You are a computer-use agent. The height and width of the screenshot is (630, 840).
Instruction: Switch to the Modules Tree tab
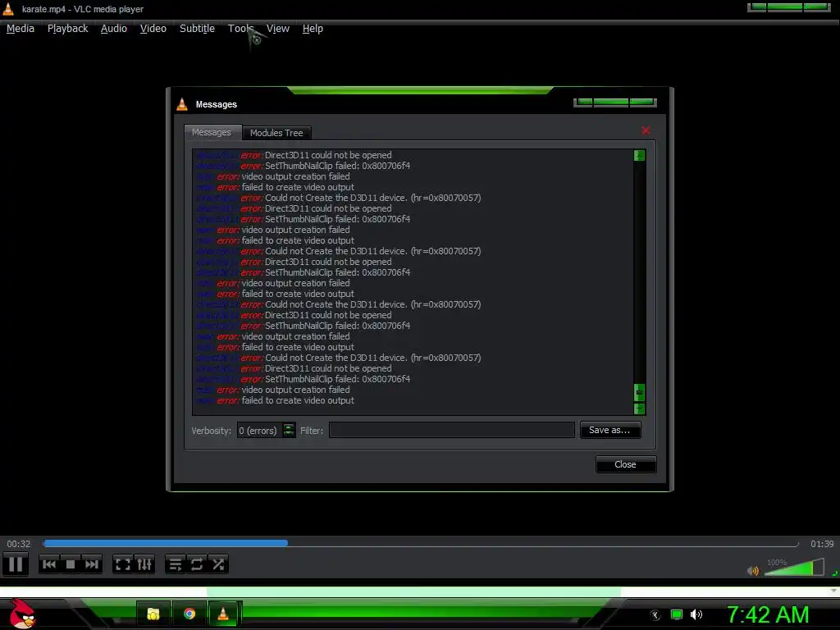[276, 133]
